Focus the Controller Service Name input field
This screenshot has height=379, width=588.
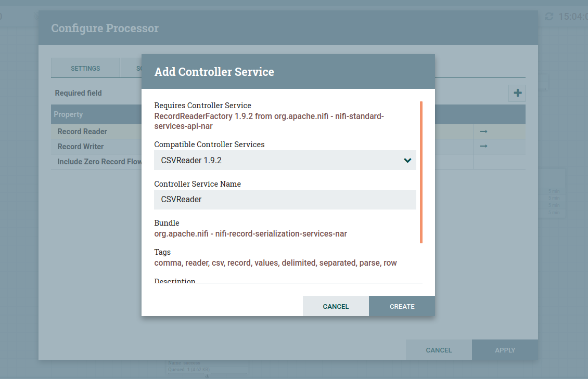click(285, 200)
